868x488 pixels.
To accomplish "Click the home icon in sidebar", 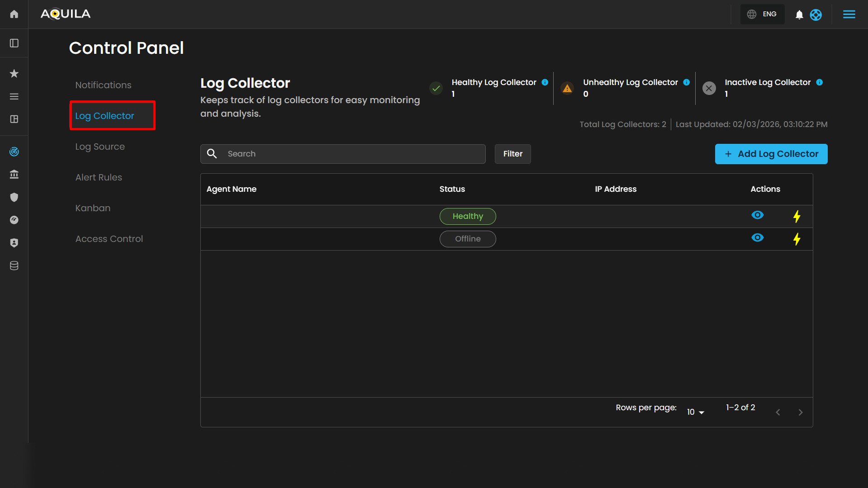I will point(14,14).
